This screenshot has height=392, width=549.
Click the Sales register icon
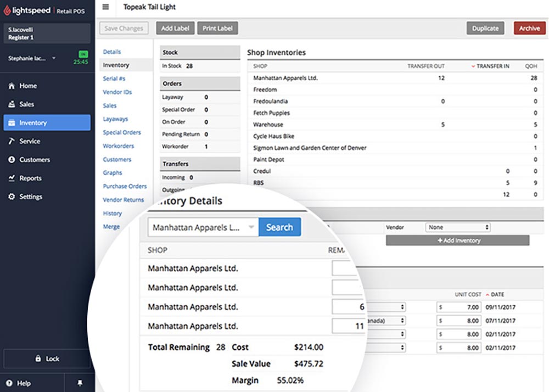coord(12,104)
